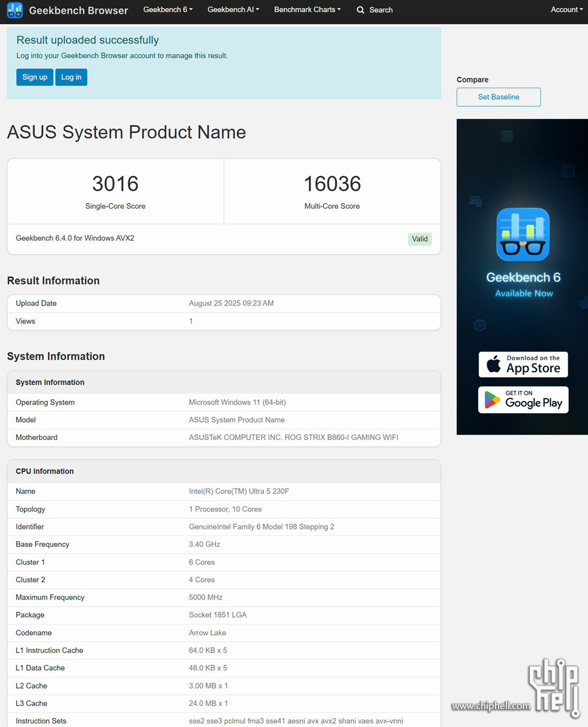Screen dimensions: 588x727
Task: Click the Single-Core Score value 3016
Action: coord(115,184)
